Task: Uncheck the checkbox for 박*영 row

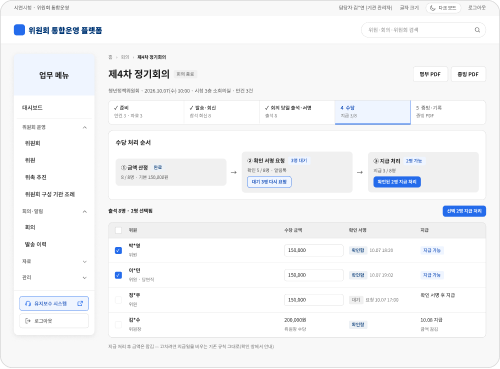Action: pyautogui.click(x=118, y=250)
